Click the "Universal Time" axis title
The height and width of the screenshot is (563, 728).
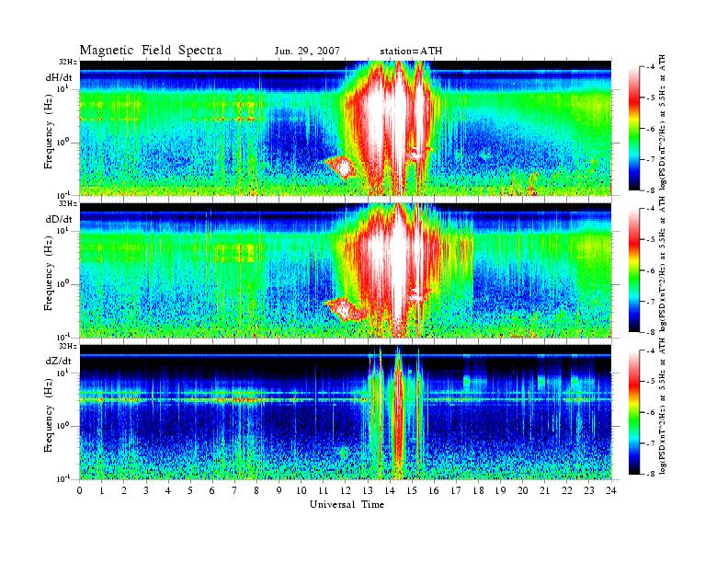[347, 504]
